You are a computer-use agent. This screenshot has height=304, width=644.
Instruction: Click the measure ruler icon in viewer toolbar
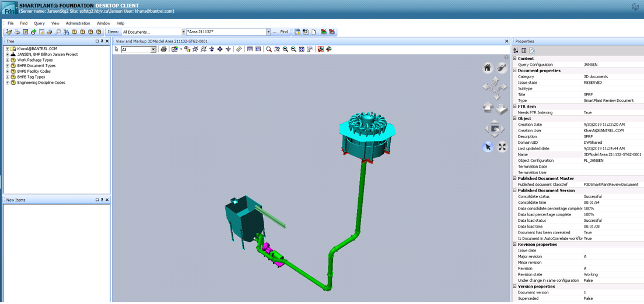pos(239,50)
